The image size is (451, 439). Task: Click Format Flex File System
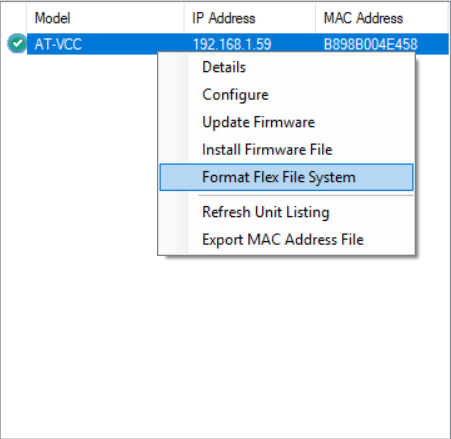(286, 177)
